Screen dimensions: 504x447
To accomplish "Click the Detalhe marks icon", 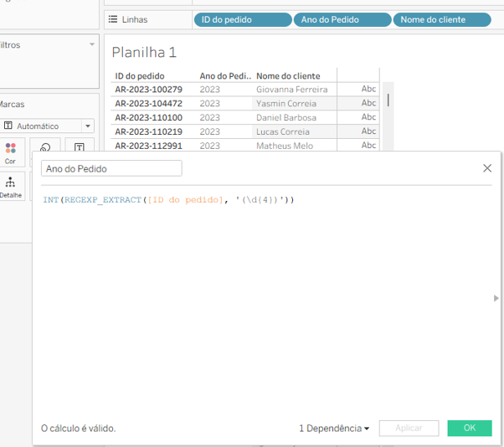I will 10,182.
